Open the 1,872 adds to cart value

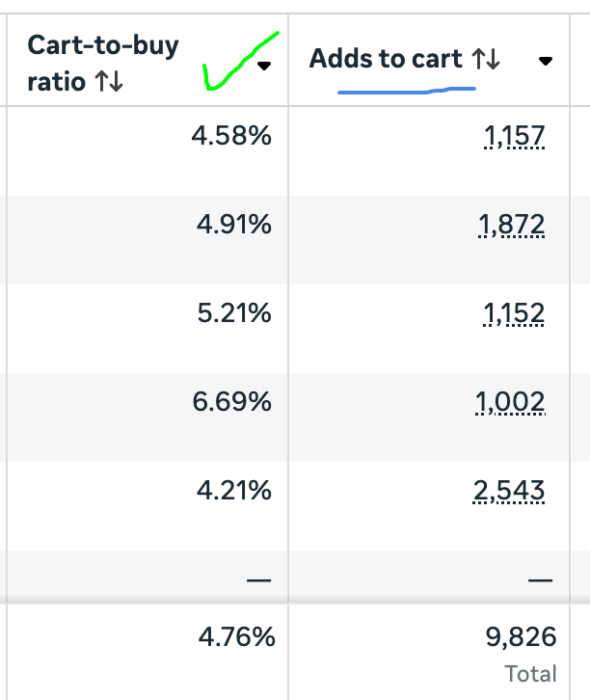(512, 226)
